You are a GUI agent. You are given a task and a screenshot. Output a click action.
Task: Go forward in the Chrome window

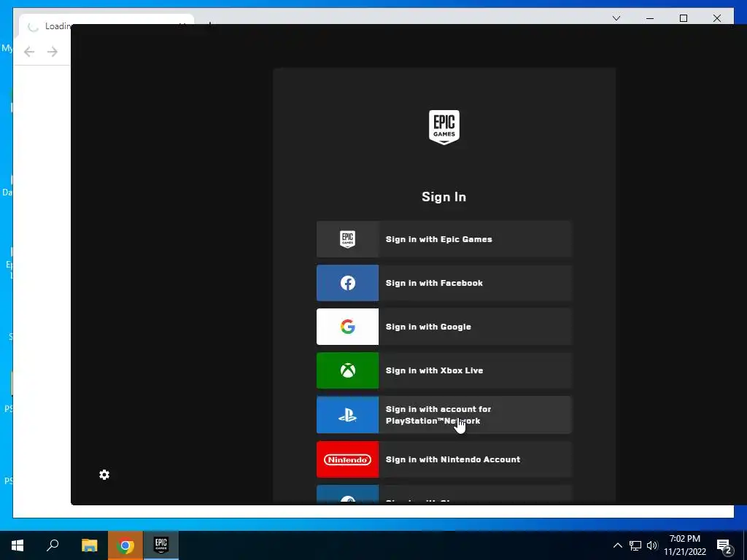tap(53, 52)
